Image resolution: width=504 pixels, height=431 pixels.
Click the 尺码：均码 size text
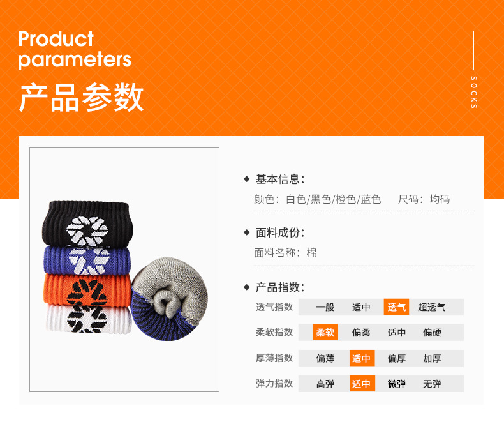pos(424,199)
